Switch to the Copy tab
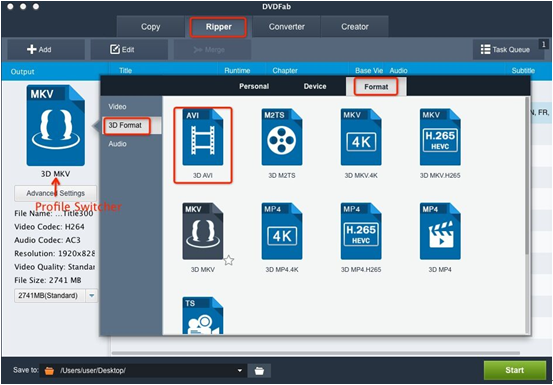This screenshot has height=385, width=553. point(151,27)
